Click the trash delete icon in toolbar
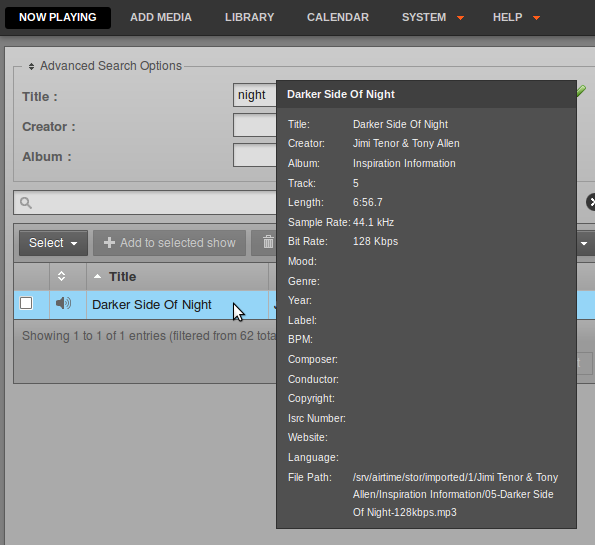Image resolution: width=595 pixels, height=545 pixels. (x=268, y=242)
